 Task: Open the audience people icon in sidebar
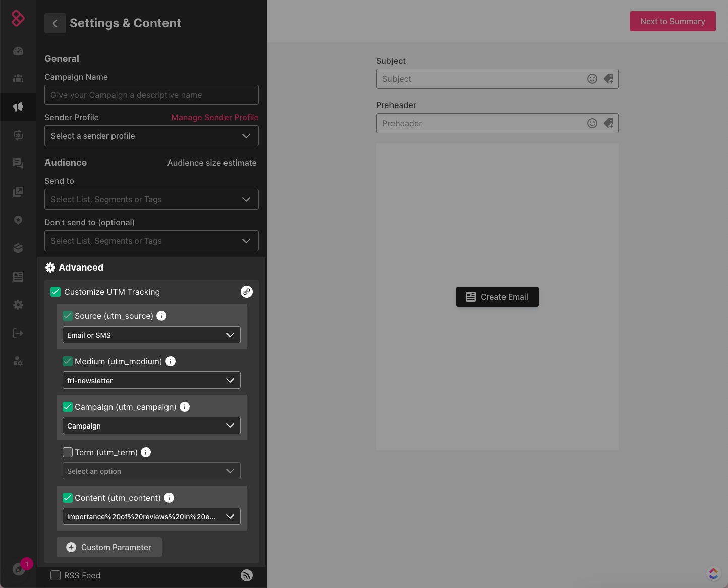[18, 78]
